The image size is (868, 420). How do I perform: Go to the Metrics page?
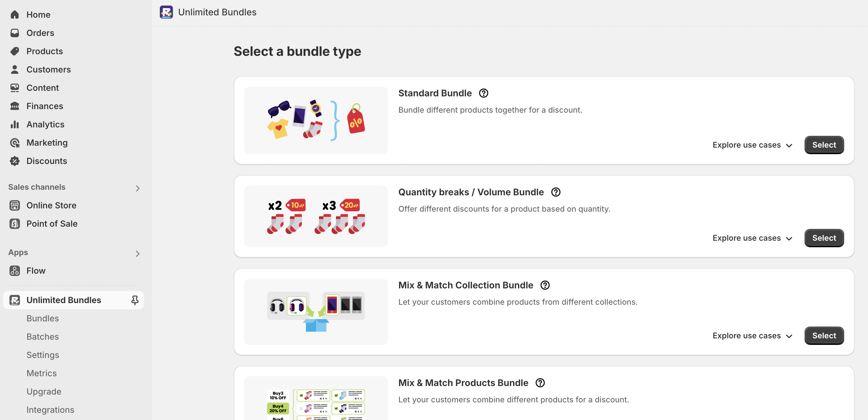click(42, 373)
